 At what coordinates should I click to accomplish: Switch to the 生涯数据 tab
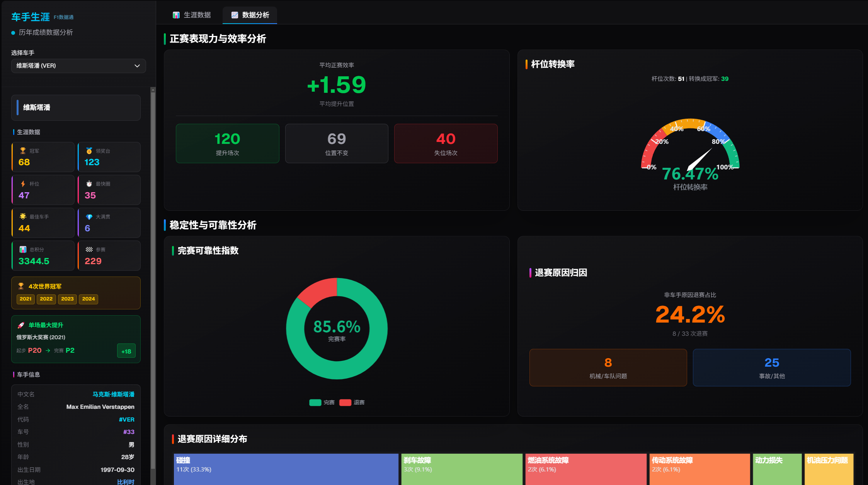pyautogui.click(x=192, y=15)
